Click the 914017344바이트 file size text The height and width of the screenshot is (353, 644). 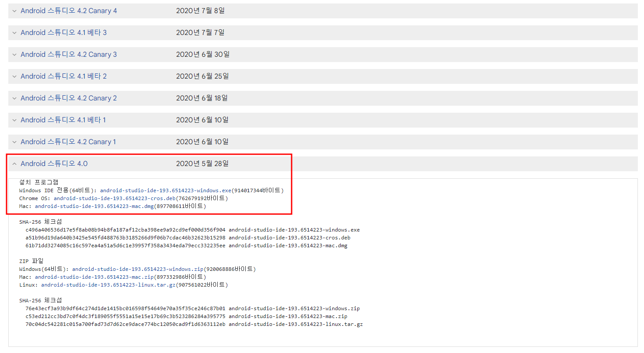pyautogui.click(x=258, y=190)
